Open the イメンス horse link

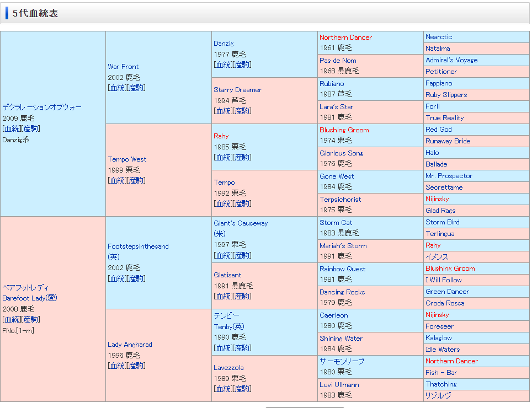coord(437,257)
